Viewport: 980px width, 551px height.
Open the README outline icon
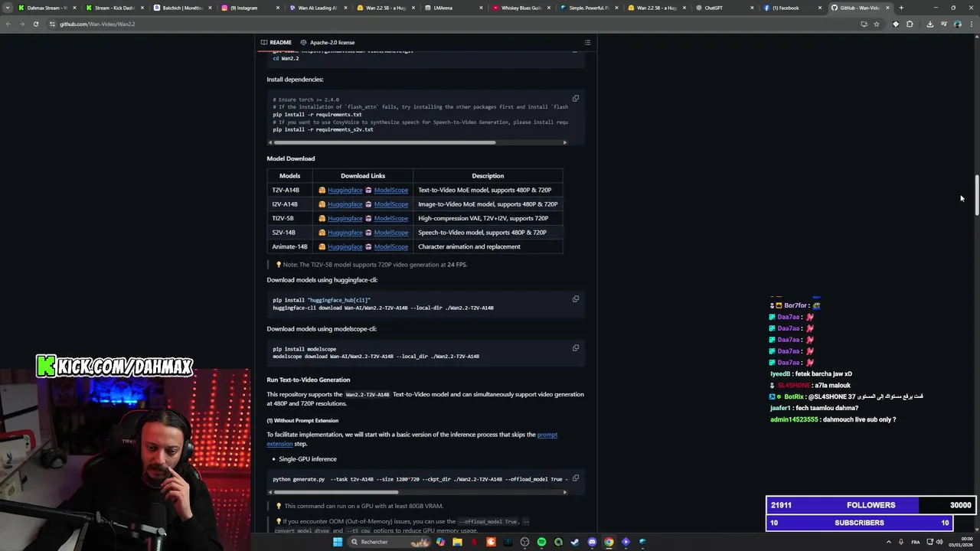pyautogui.click(x=587, y=42)
